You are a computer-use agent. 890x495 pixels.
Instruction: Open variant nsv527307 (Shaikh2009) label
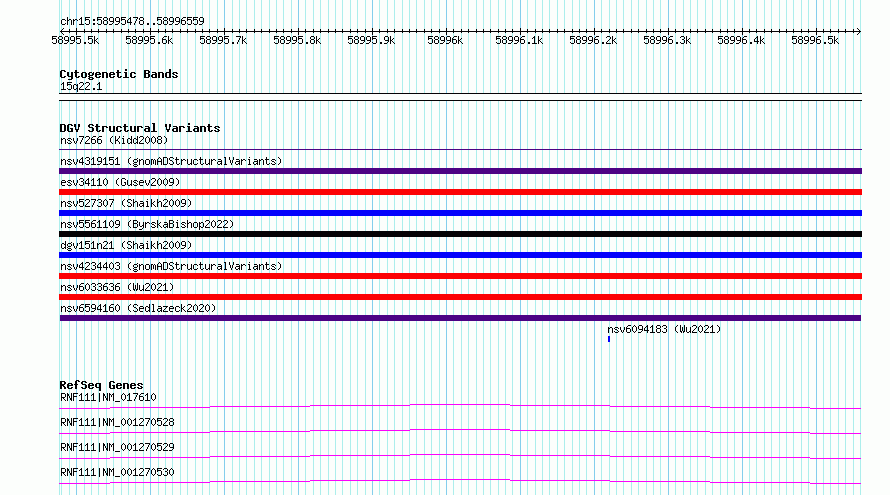pyautogui.click(x=126, y=203)
